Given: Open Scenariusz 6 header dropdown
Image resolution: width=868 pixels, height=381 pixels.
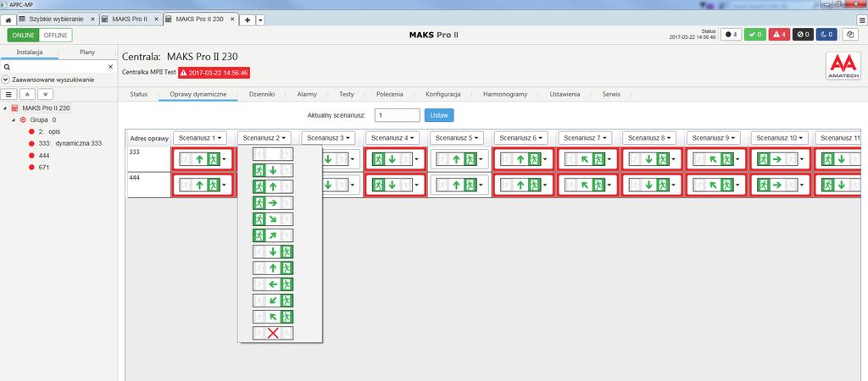Looking at the screenshot, I should coord(521,138).
